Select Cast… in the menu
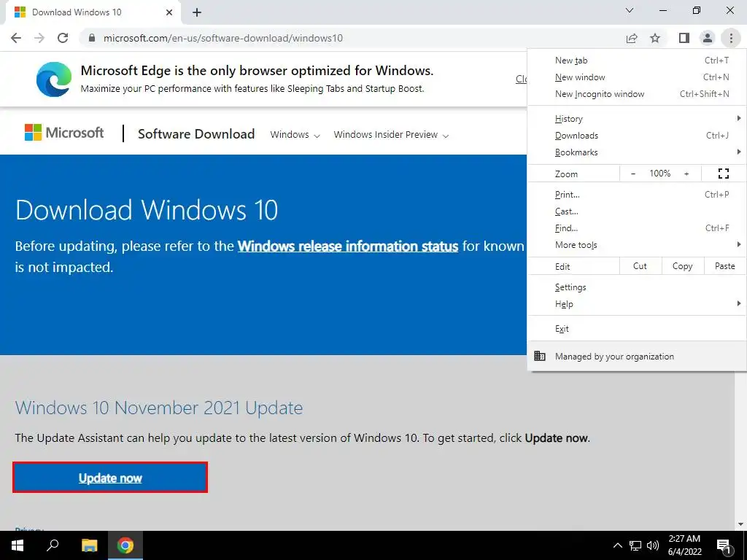Image resolution: width=747 pixels, height=560 pixels. click(637, 211)
